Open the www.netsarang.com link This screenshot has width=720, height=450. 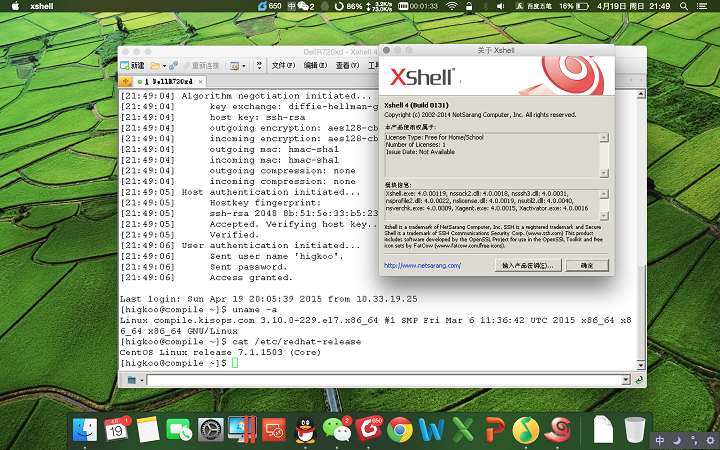pyautogui.click(x=422, y=265)
